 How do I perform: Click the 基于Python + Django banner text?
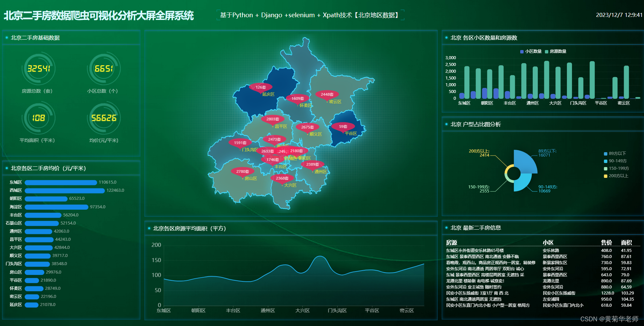coord(309,15)
